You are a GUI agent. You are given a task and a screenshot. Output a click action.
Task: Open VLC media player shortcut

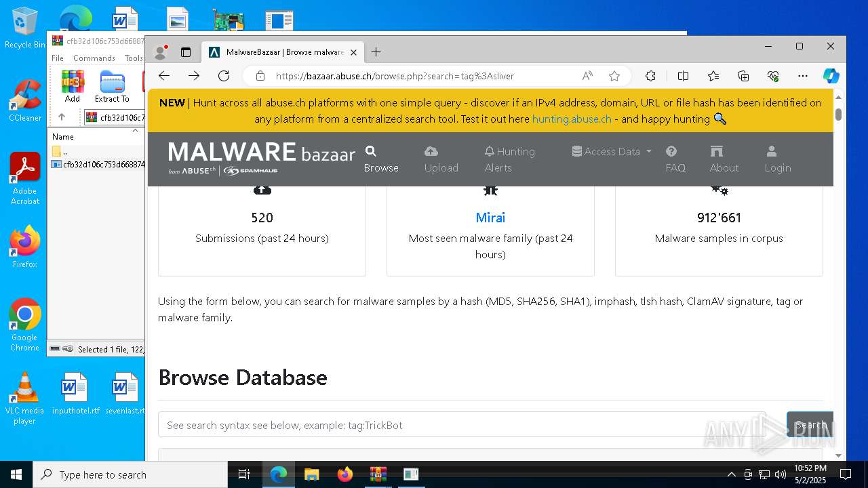tap(24, 399)
